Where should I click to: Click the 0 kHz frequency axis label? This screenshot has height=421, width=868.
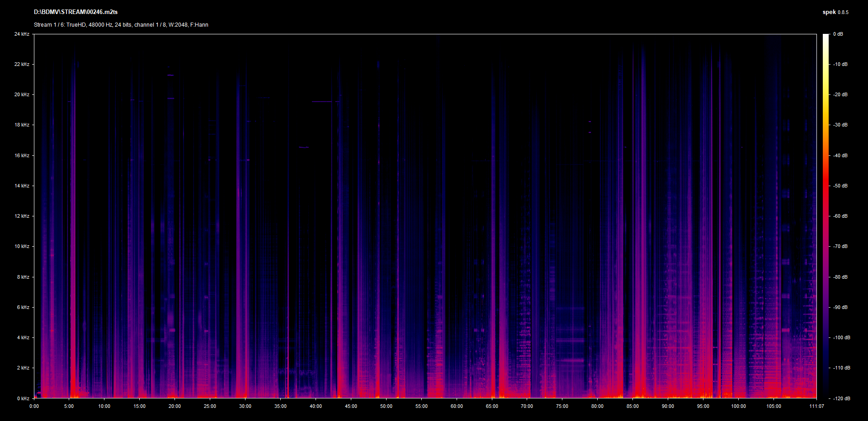pos(23,398)
